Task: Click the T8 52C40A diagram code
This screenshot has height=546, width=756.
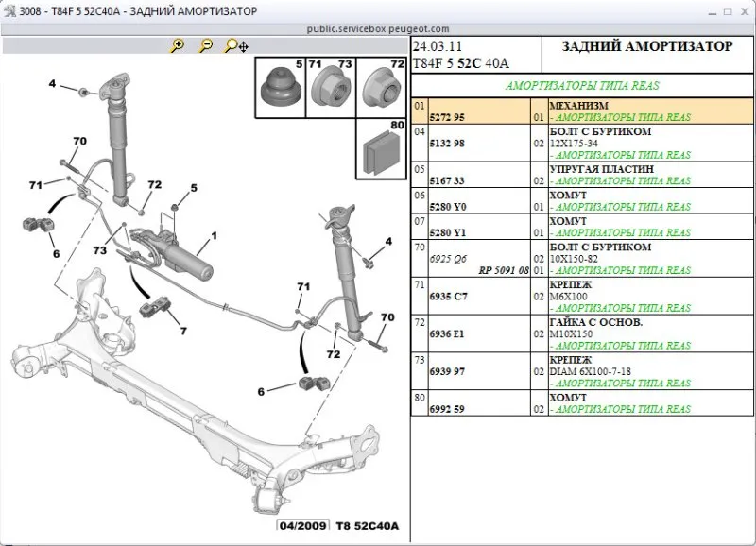Action: point(368,526)
